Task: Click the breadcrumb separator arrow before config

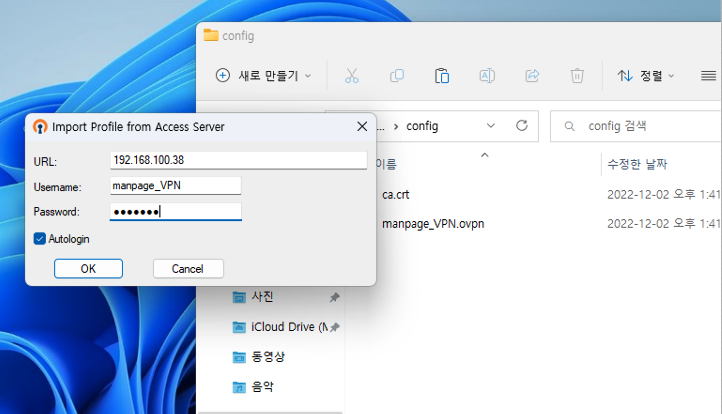Action: 396,127
